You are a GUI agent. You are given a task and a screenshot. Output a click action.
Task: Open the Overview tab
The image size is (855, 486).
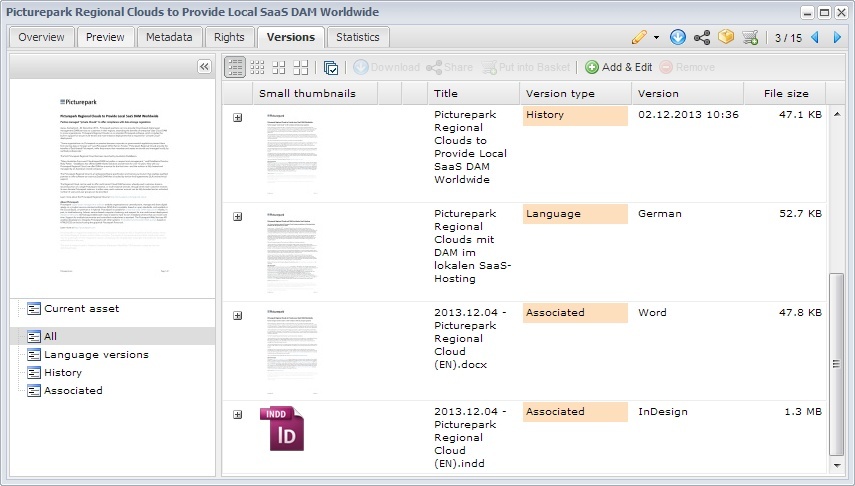41,37
